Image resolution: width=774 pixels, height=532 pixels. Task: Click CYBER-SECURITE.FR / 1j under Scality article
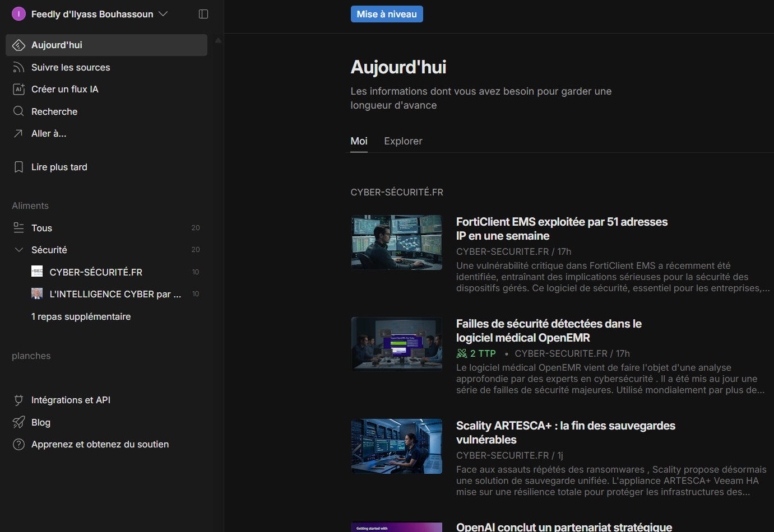pos(509,456)
